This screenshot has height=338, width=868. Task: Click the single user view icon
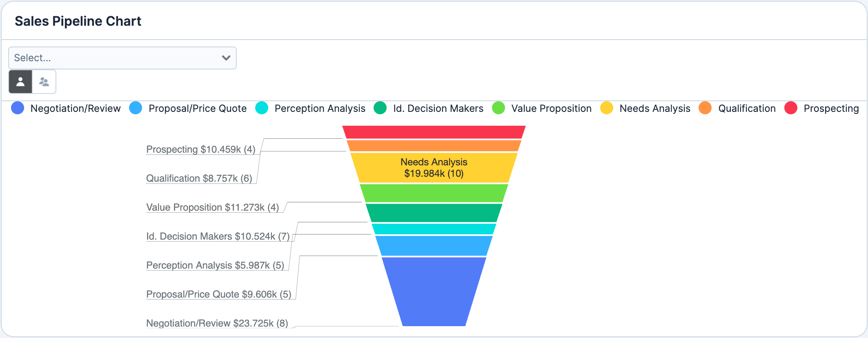tap(20, 82)
